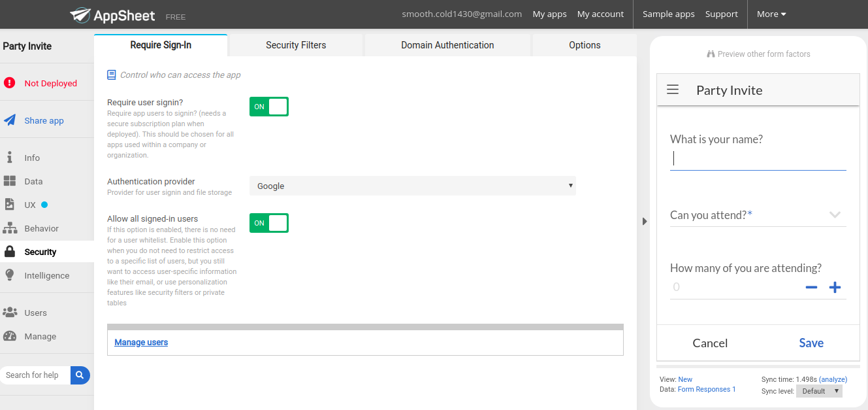This screenshot has width=868, height=410.
Task: Expand the Can you attend dropdown
Action: 835,214
